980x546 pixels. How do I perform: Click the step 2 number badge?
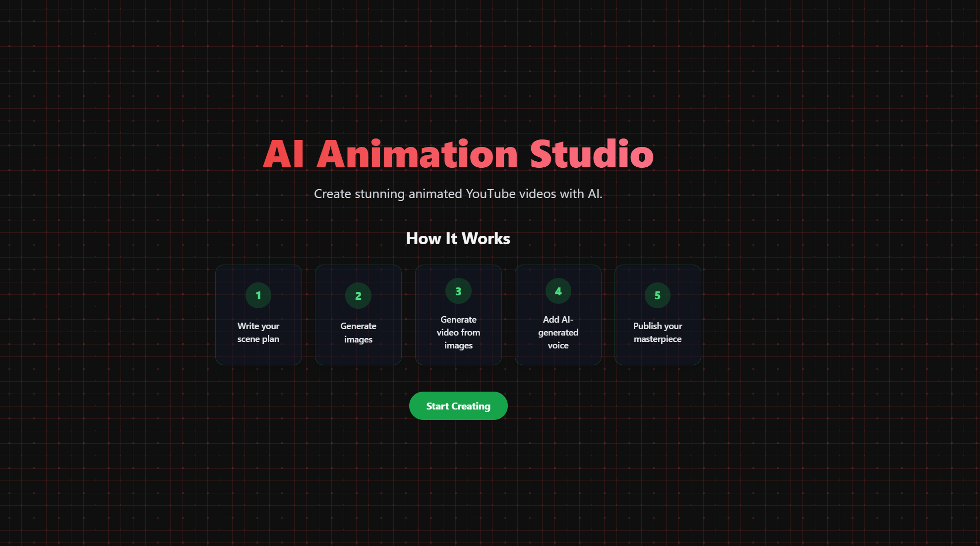tap(358, 296)
